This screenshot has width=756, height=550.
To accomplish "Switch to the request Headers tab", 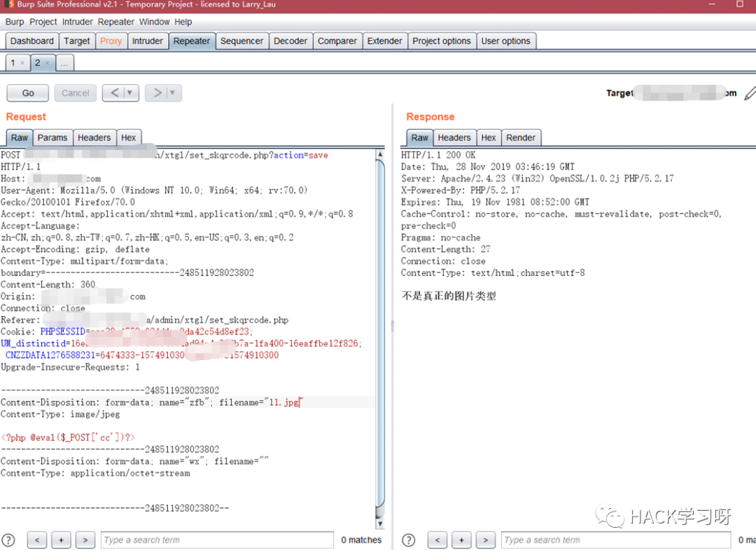I will click(94, 137).
